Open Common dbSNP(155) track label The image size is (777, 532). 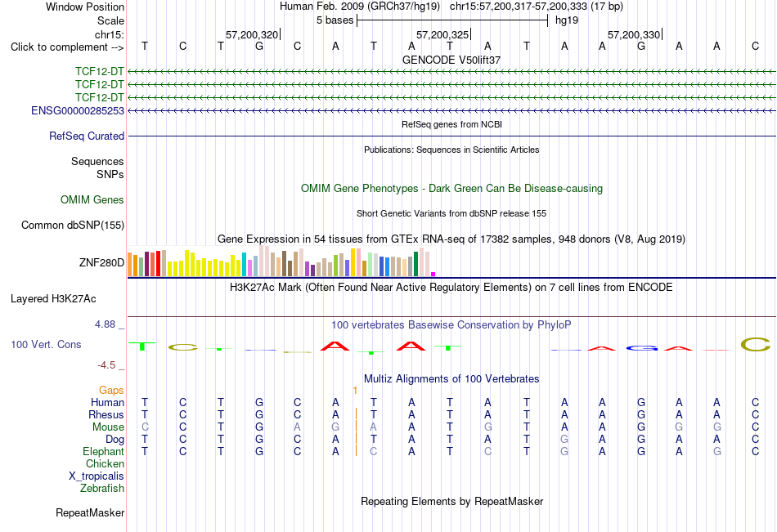(73, 225)
